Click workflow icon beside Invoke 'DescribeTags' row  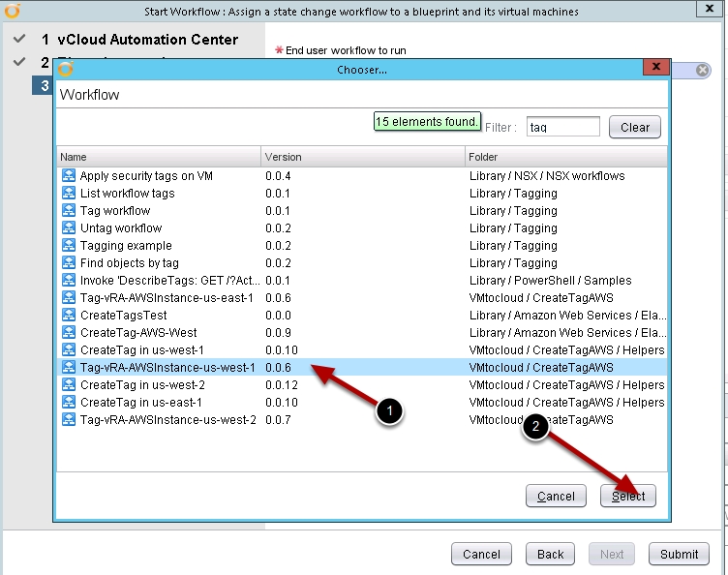[x=69, y=280]
